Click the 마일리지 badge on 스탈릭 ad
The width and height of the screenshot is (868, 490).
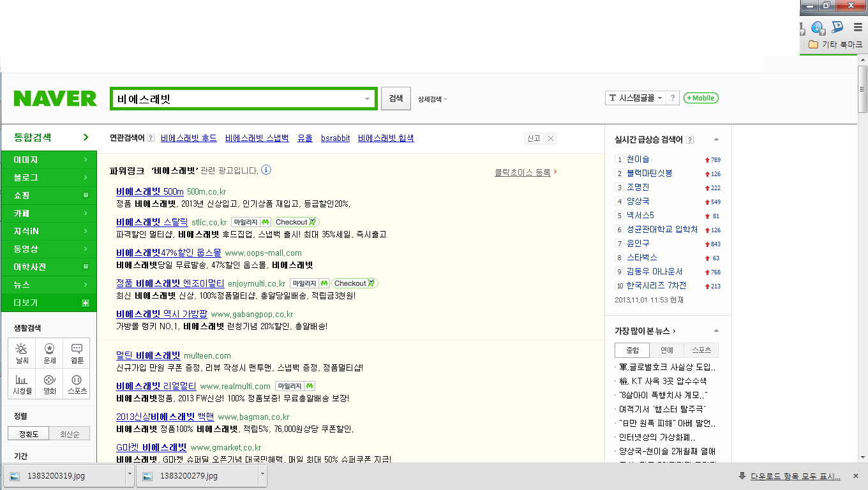click(251, 222)
